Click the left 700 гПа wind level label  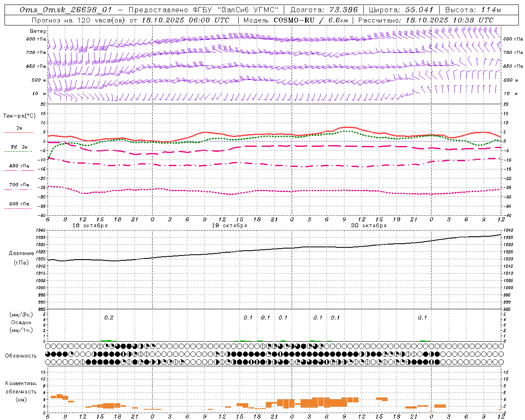coord(36,52)
